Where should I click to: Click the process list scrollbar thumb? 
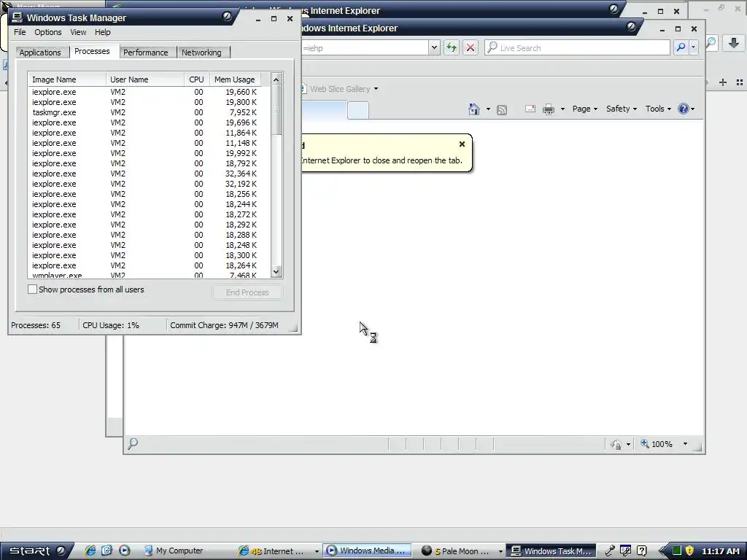(x=276, y=110)
